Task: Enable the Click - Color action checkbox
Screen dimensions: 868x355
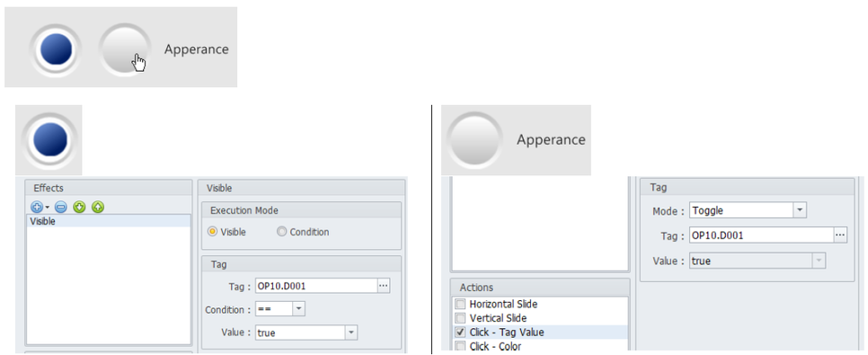Action: pyautogui.click(x=459, y=346)
